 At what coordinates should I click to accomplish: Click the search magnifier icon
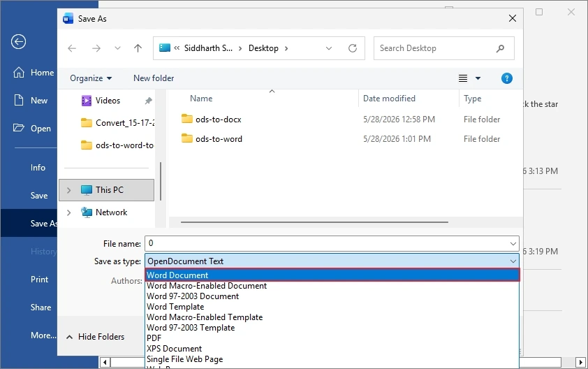point(500,48)
